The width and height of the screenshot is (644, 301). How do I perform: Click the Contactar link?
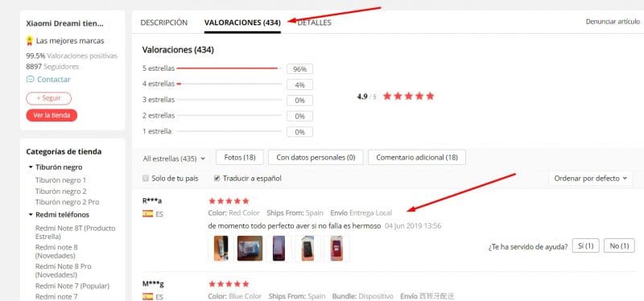point(54,79)
